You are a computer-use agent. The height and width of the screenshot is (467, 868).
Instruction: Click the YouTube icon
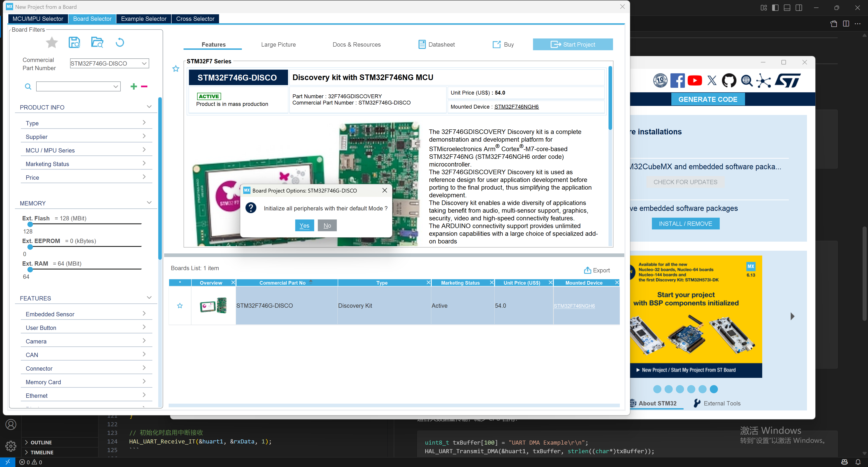pyautogui.click(x=694, y=81)
